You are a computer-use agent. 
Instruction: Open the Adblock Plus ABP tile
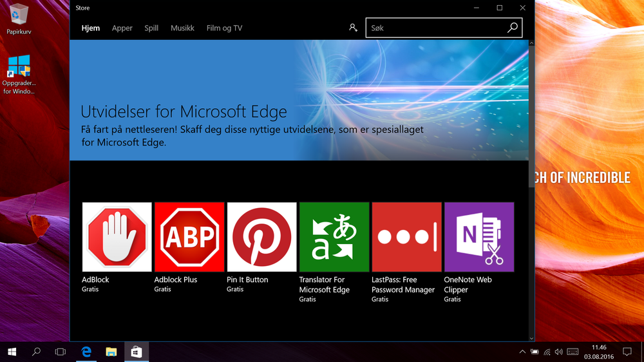coord(189,236)
